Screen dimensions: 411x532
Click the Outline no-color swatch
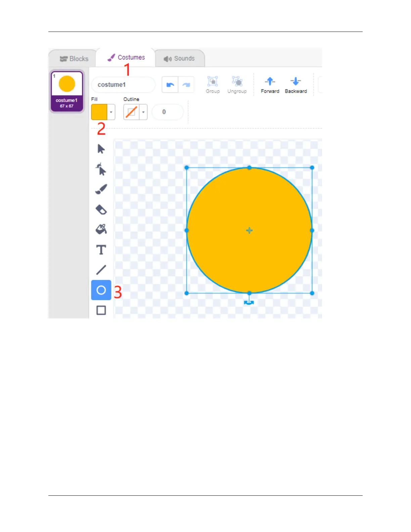131,112
